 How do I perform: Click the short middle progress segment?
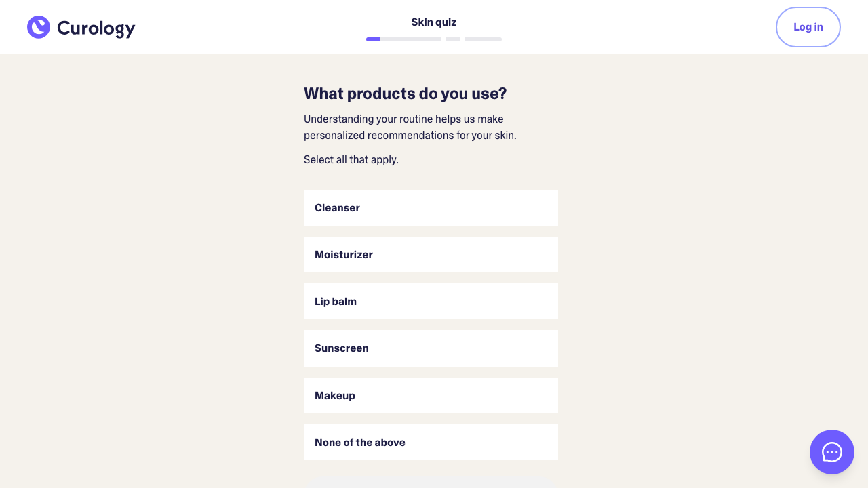tap(453, 39)
